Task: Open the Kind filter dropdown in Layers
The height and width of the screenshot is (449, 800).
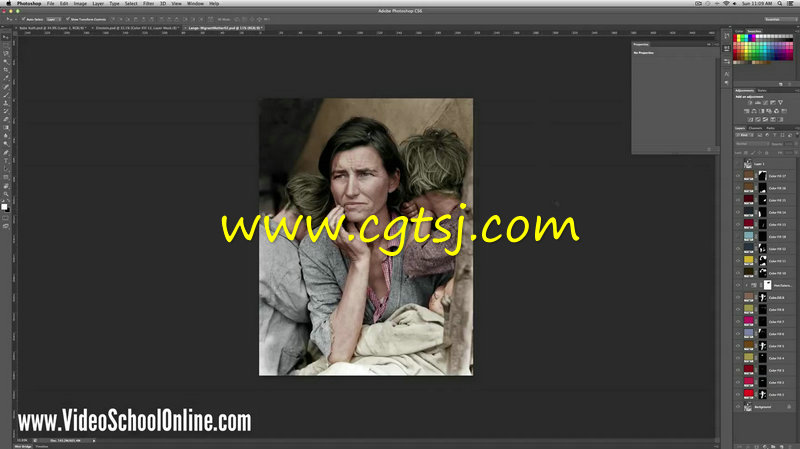Action: tap(746, 135)
